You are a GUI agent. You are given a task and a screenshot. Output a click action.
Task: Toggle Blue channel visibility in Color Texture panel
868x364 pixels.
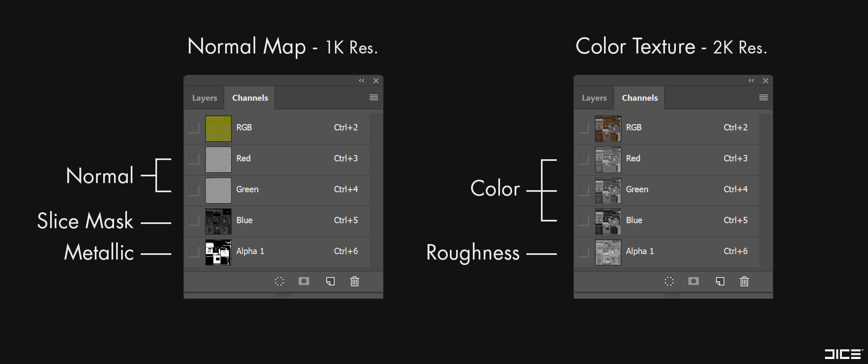(x=584, y=220)
